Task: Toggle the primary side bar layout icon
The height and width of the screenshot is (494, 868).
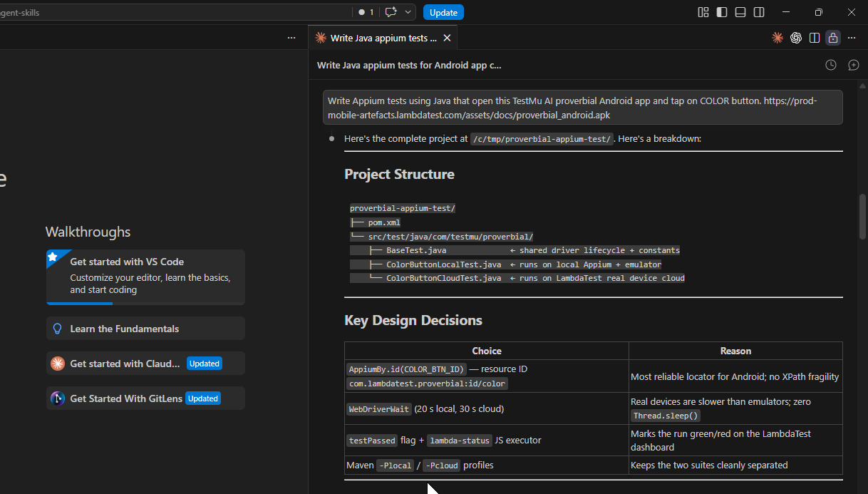Action: pyautogui.click(x=722, y=12)
